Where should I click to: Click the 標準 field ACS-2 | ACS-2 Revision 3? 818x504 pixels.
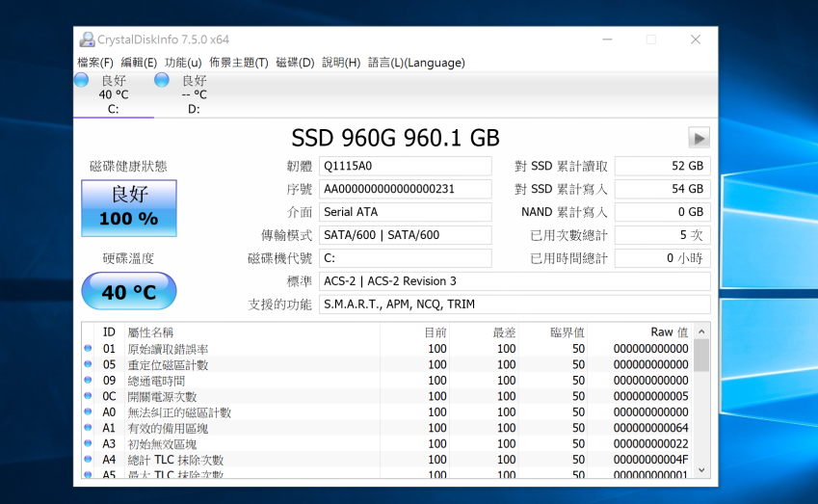(515, 281)
